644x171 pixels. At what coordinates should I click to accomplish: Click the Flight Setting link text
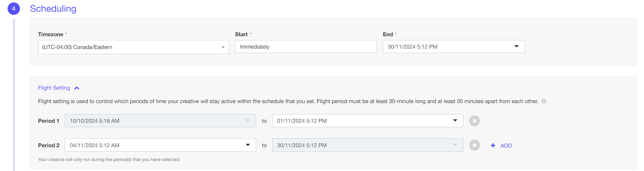(54, 88)
